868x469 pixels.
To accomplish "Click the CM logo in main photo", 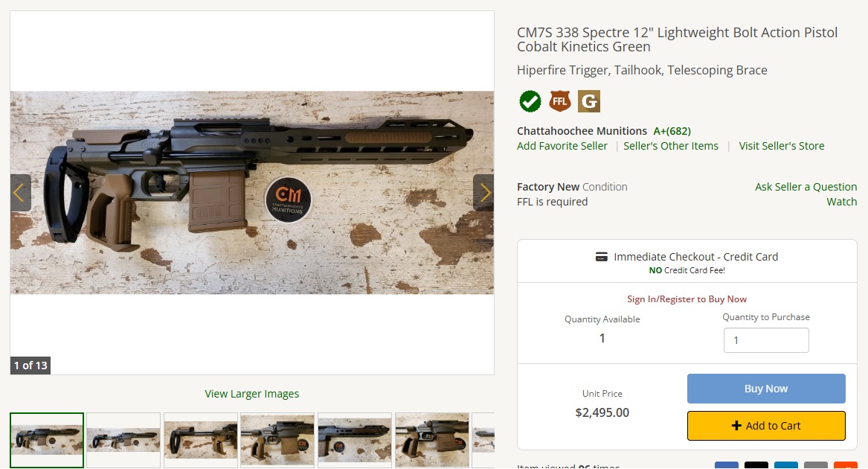I will (288, 200).
